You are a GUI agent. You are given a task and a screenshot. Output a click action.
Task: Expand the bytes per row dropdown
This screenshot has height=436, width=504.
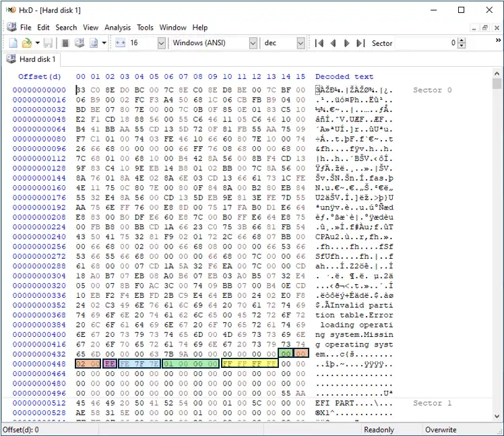tap(161, 43)
